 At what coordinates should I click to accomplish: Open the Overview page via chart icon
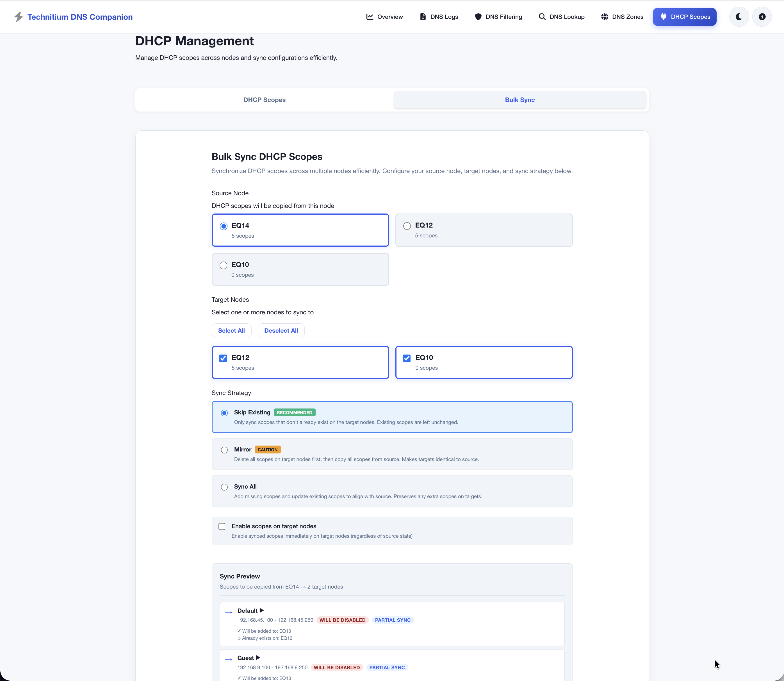(x=370, y=16)
